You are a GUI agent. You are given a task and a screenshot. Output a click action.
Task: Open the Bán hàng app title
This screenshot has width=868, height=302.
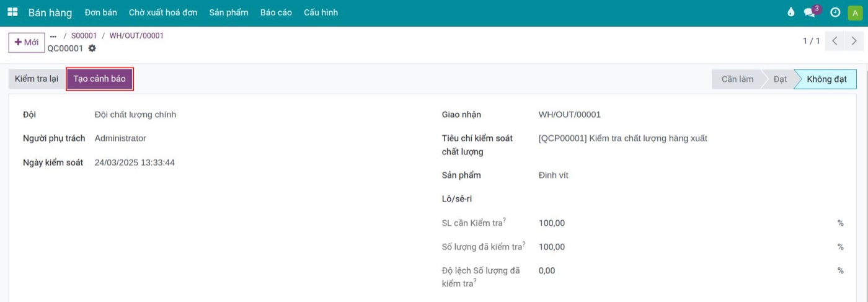click(50, 12)
